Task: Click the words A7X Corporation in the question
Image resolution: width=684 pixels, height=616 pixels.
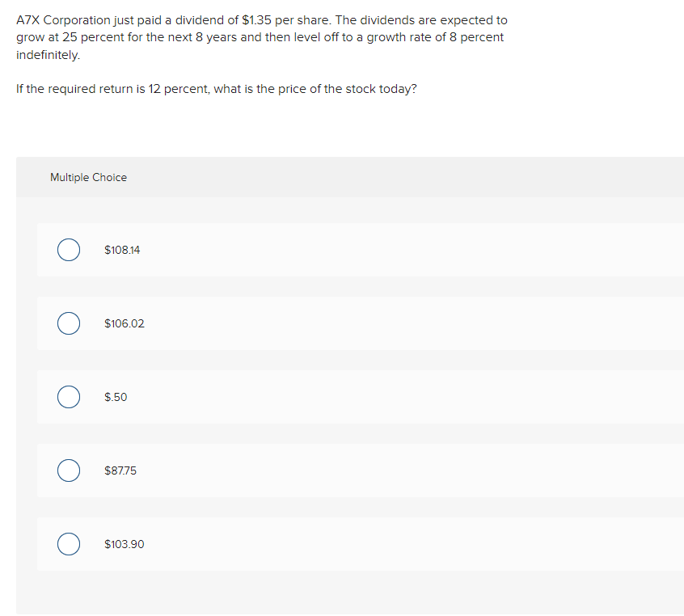Action: click(62, 19)
